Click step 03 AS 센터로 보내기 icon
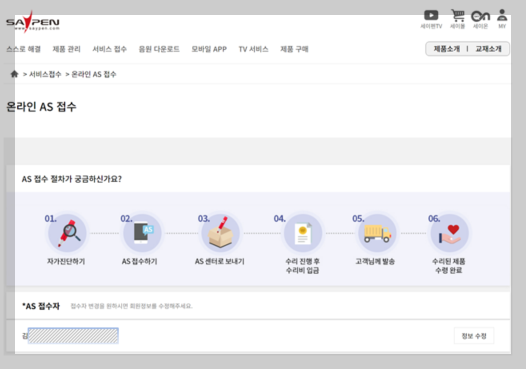Screen dimensions: 526x369 pos(220,233)
